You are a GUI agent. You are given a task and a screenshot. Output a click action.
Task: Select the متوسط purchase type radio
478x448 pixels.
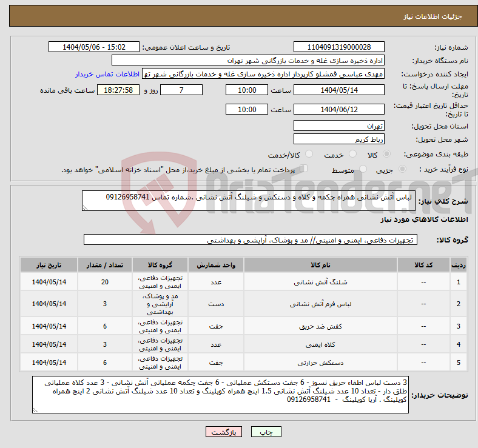coord(363,169)
